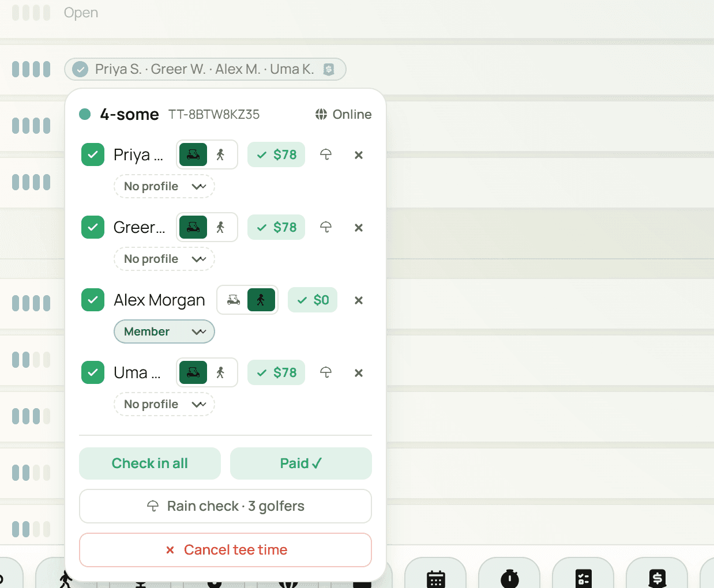The image size is (714, 588).
Task: Issue rain check umbrella for Greer
Action: click(x=326, y=227)
